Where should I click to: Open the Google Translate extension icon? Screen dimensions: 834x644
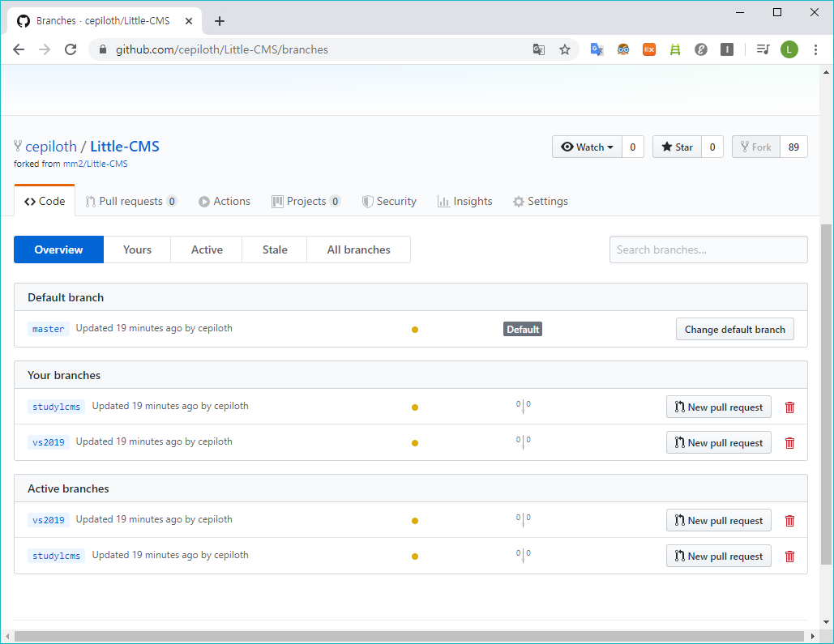pyautogui.click(x=597, y=49)
